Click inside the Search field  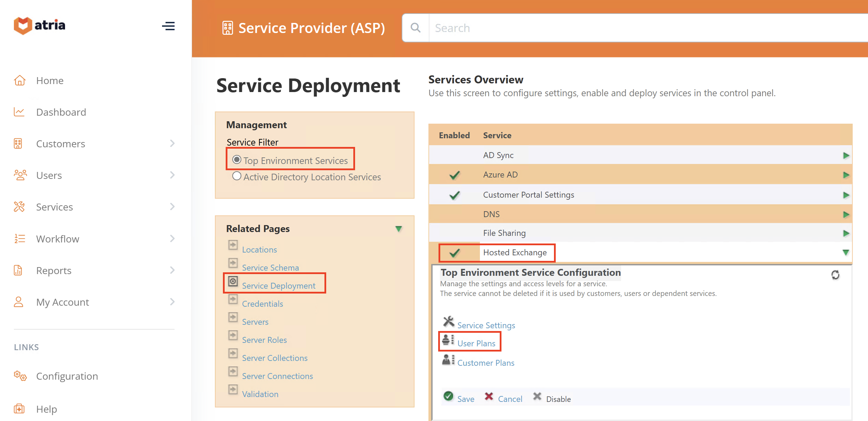556,28
